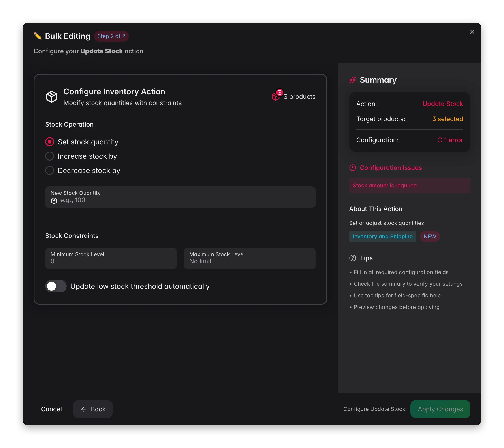Focus the New Stock Quantity field
This screenshot has height=448, width=504.
(x=180, y=197)
